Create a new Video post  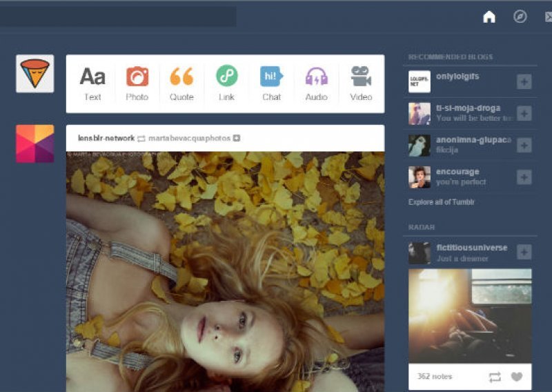pos(361,84)
